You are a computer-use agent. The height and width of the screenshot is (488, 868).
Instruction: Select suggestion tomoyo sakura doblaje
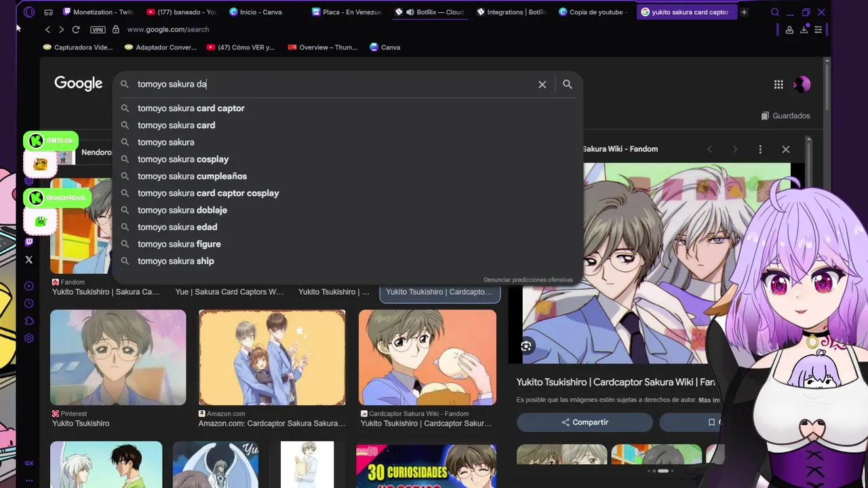pos(347,210)
